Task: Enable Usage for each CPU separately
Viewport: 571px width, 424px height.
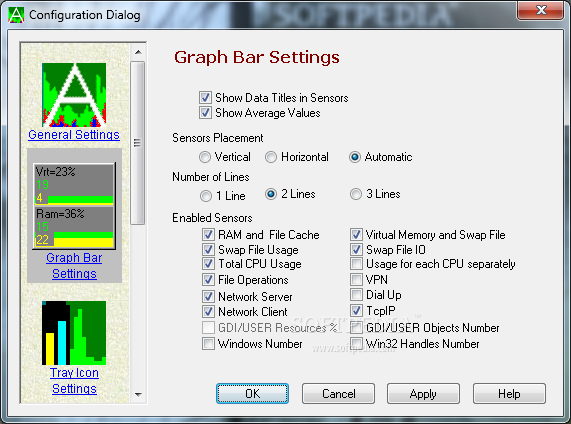Action: [356, 263]
